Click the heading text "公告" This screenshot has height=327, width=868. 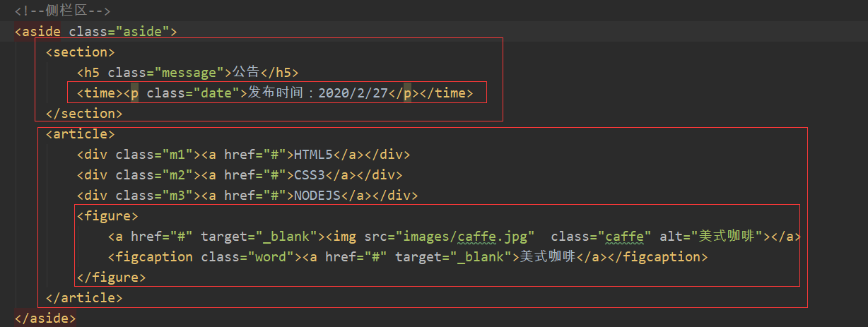tap(246, 73)
